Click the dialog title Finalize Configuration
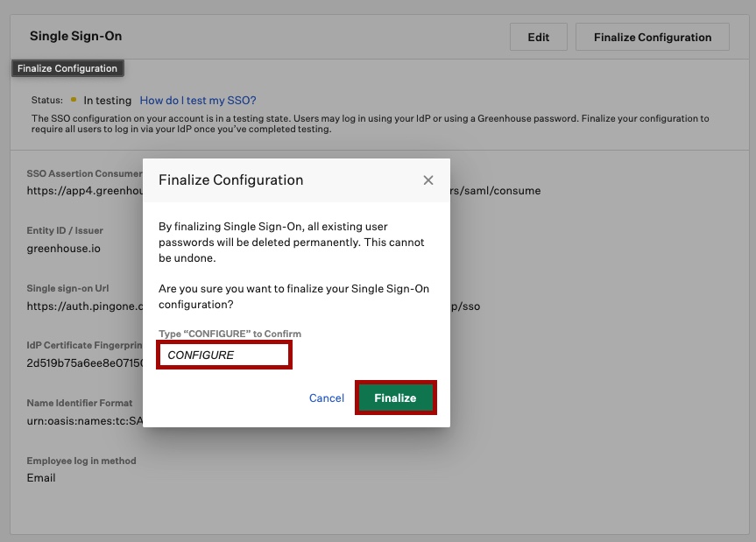Screen dimensions: 756x542 tap(230, 180)
